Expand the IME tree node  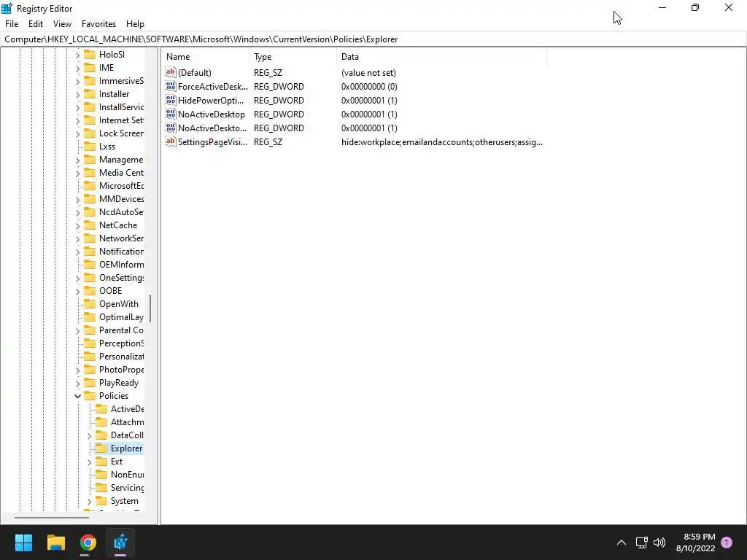(x=77, y=69)
